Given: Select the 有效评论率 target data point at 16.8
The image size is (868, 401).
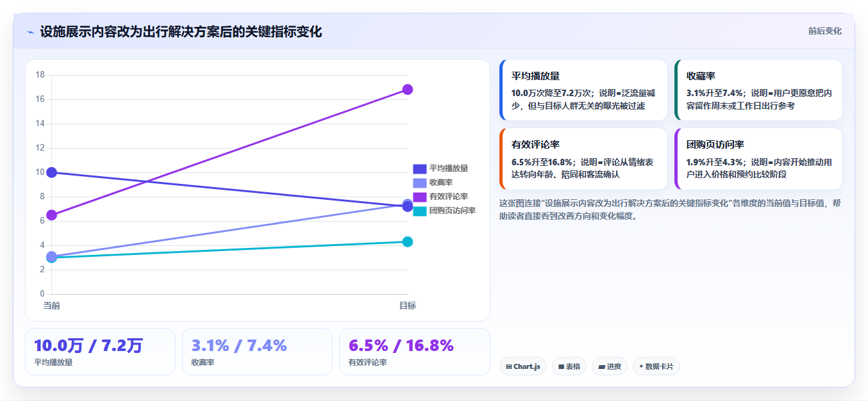Looking at the screenshot, I should [407, 90].
